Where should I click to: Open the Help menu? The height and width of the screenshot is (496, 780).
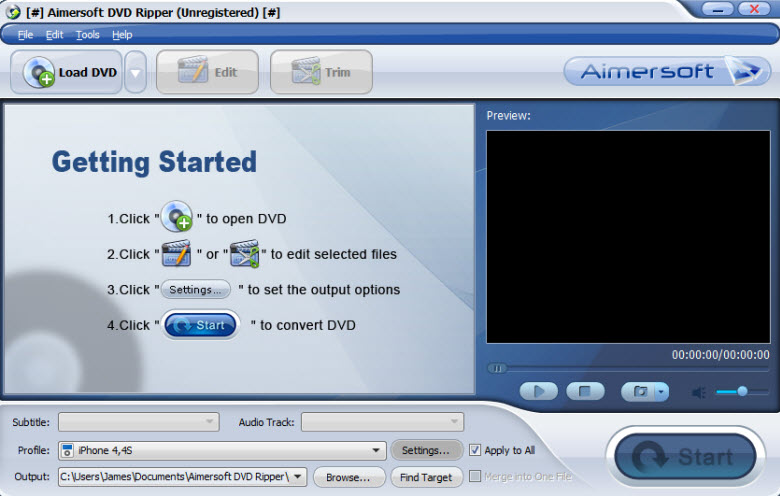pos(122,35)
